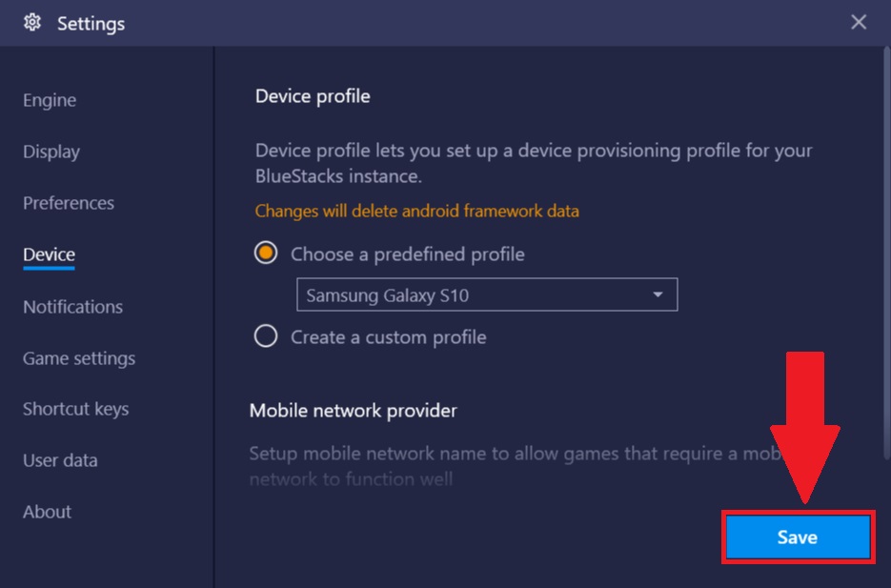Open the Samsung Galaxy S10 device dropdown

tap(486, 294)
